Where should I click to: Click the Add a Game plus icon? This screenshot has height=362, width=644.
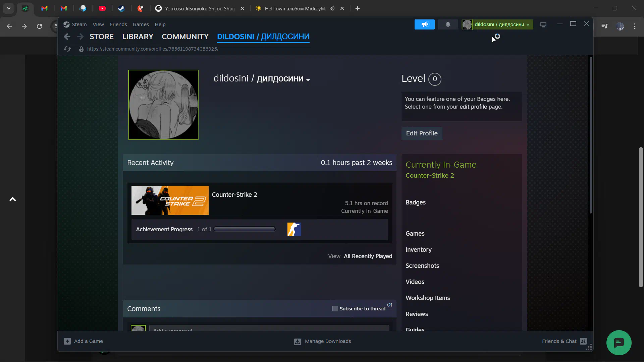point(67,341)
